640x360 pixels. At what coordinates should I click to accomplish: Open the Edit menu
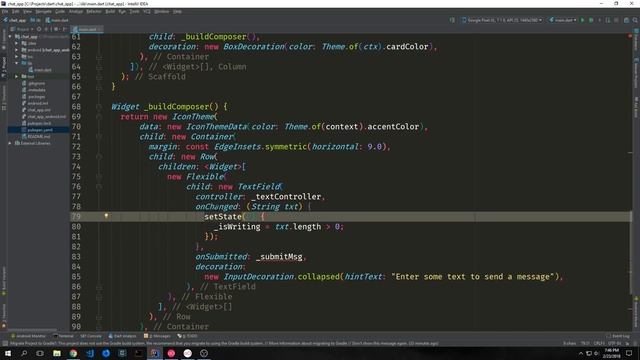tap(16, 11)
